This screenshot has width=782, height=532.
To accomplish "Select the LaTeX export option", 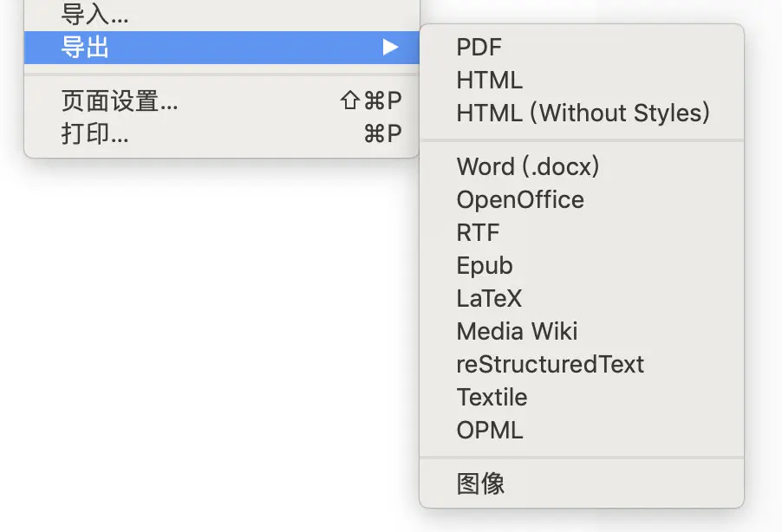I will pyautogui.click(x=490, y=299).
